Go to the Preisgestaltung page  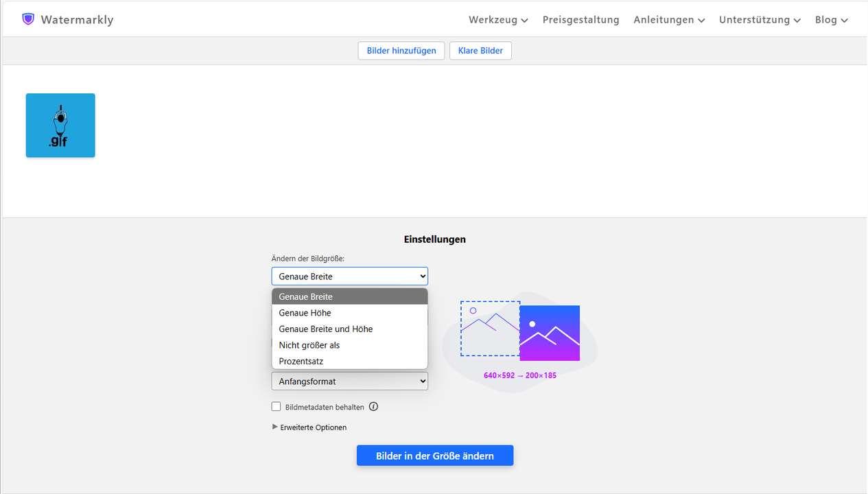point(580,20)
